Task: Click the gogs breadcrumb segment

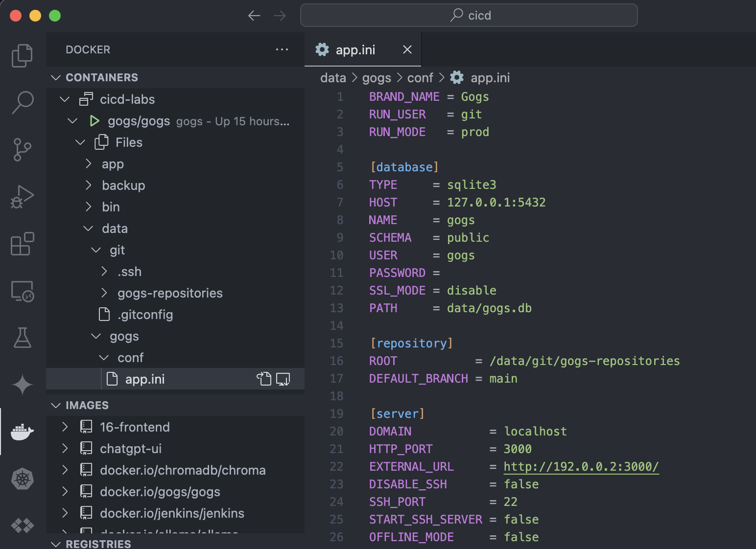Action: pyautogui.click(x=377, y=78)
